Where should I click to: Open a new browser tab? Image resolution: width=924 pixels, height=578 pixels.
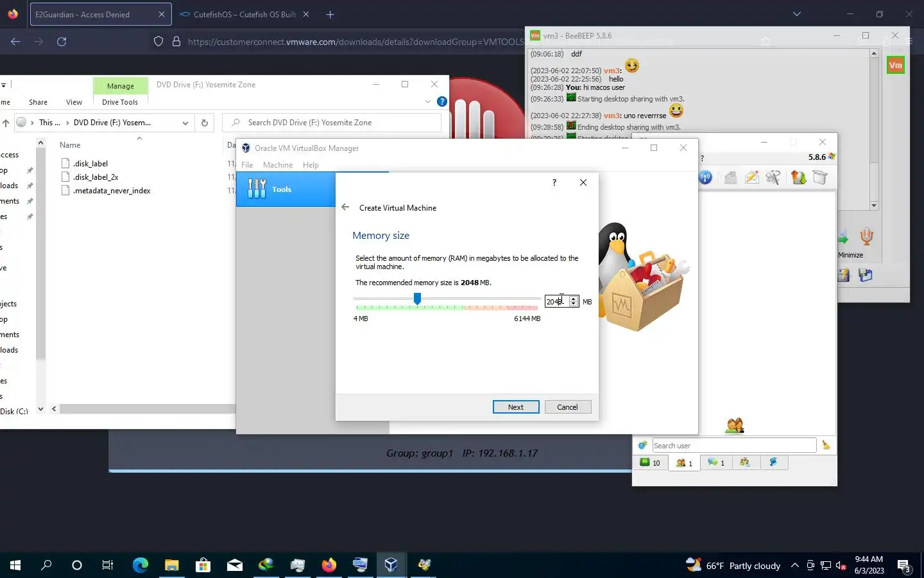[x=330, y=14]
